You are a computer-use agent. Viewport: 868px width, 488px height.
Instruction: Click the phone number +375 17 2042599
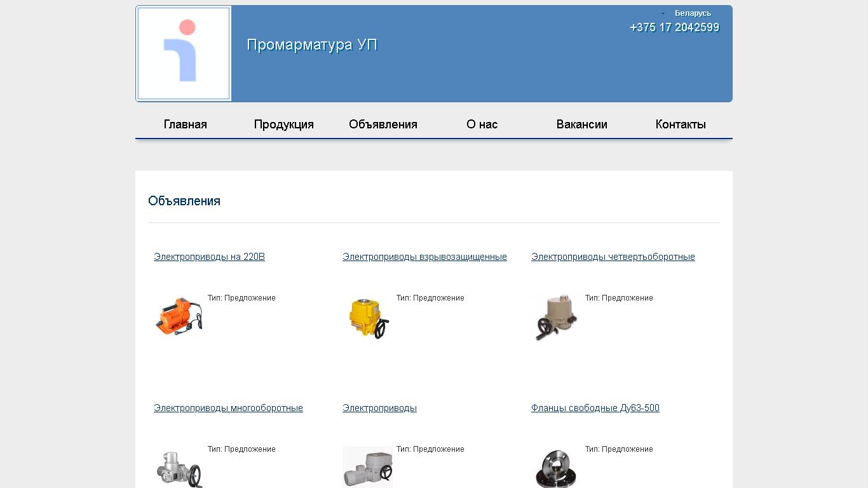[x=675, y=27]
